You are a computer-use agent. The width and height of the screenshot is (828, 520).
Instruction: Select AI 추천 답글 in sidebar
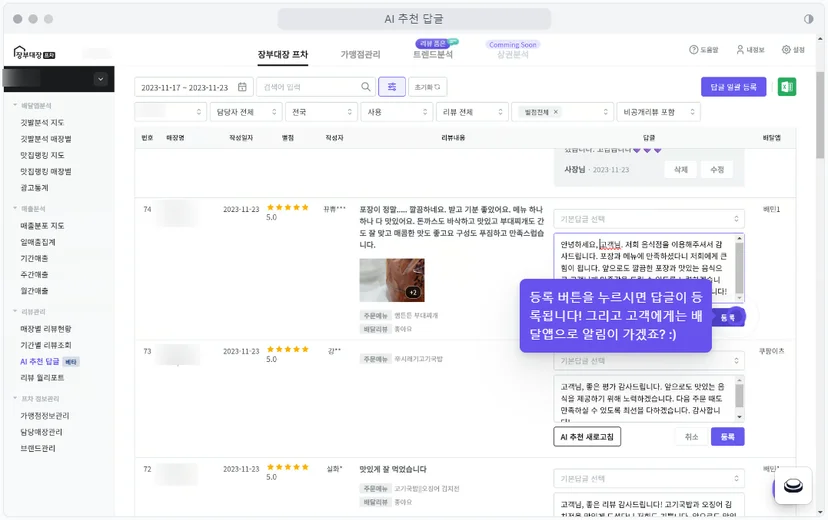pyautogui.click(x=40, y=362)
